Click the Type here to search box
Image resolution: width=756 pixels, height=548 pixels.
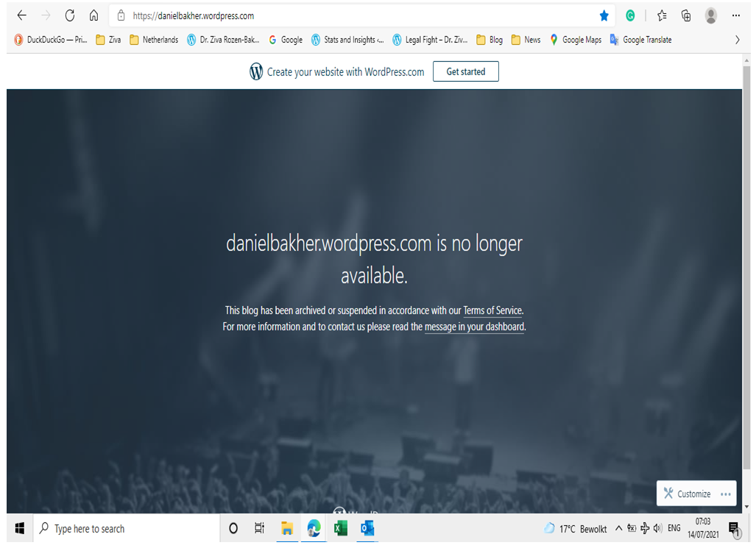[127, 528]
